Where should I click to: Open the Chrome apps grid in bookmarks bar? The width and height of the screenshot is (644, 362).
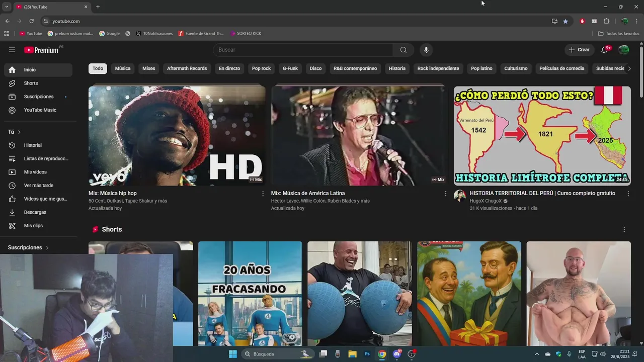7,34
